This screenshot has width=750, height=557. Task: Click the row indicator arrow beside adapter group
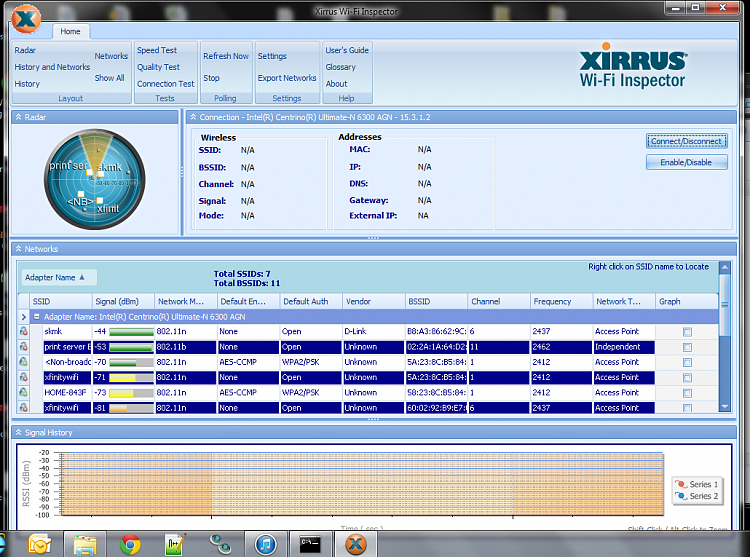coord(23,317)
